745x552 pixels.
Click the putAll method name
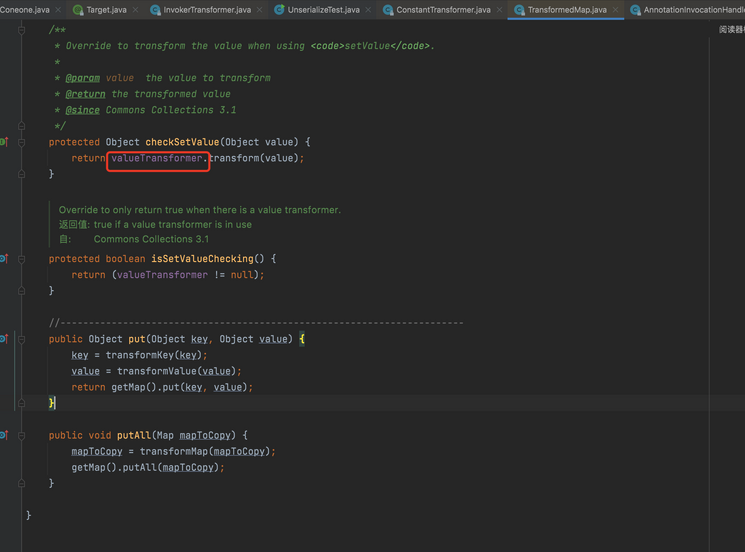coord(134,435)
